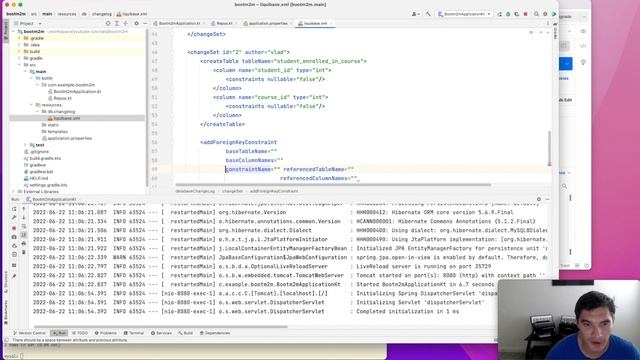Close the liquibase.xml editor tab

point(331,24)
